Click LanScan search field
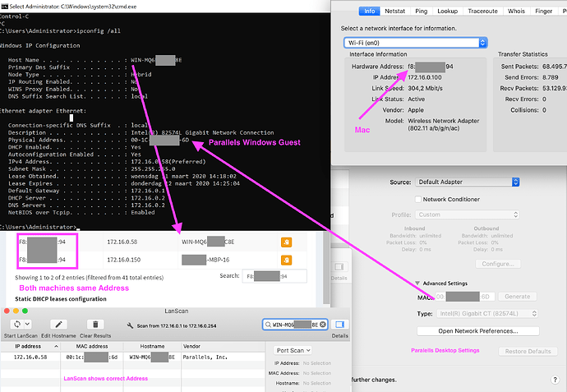This screenshot has height=392, width=567. [295, 325]
